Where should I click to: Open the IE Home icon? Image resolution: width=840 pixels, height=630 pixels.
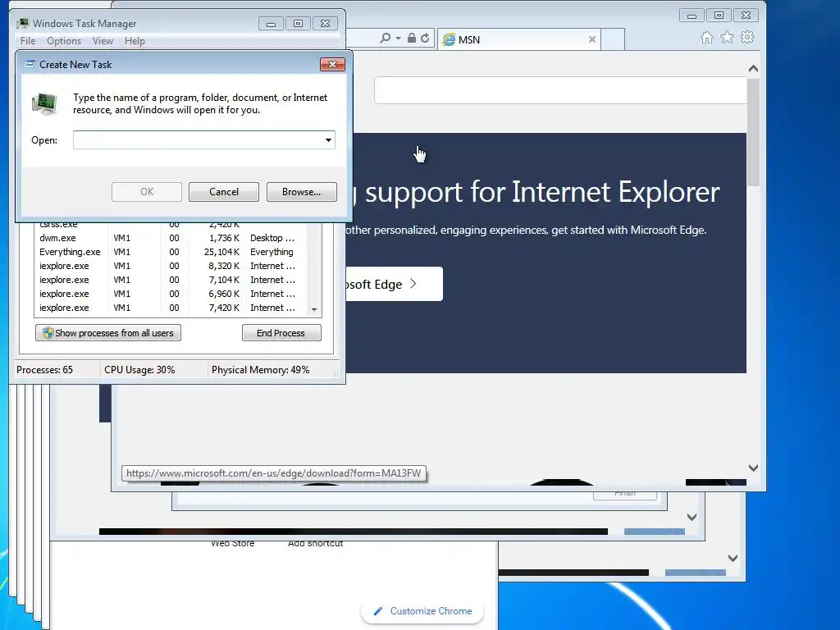(707, 38)
